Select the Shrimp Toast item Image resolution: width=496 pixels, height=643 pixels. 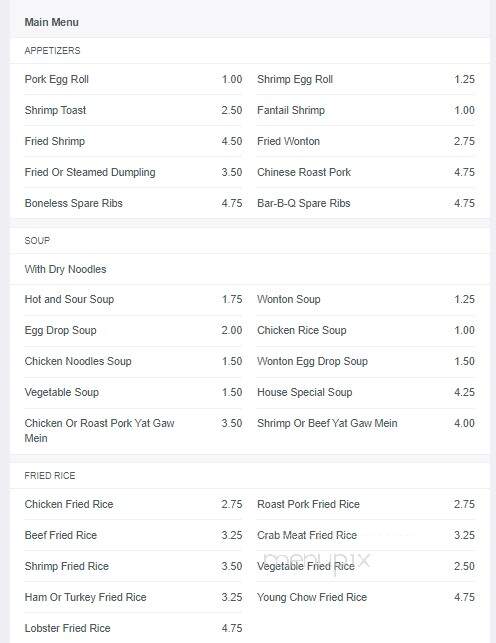pyautogui.click(x=55, y=110)
